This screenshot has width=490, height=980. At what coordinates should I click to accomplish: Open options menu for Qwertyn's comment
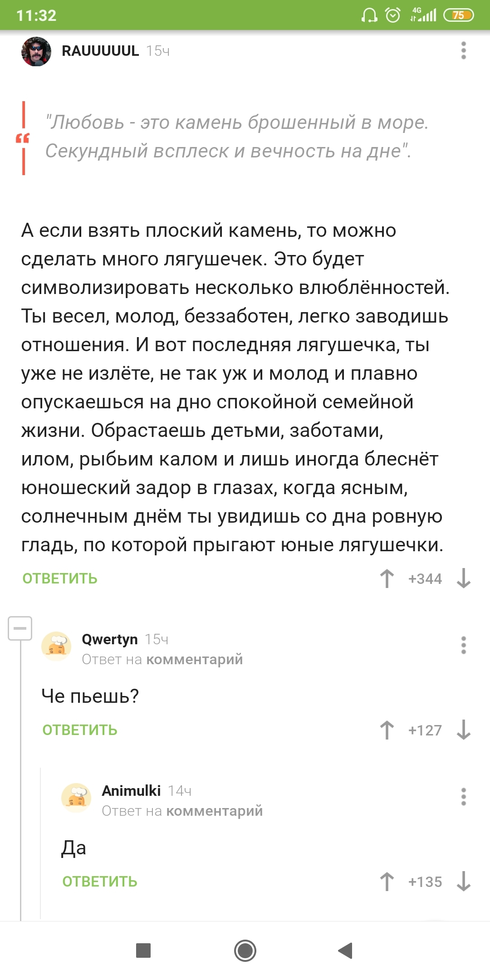463,645
